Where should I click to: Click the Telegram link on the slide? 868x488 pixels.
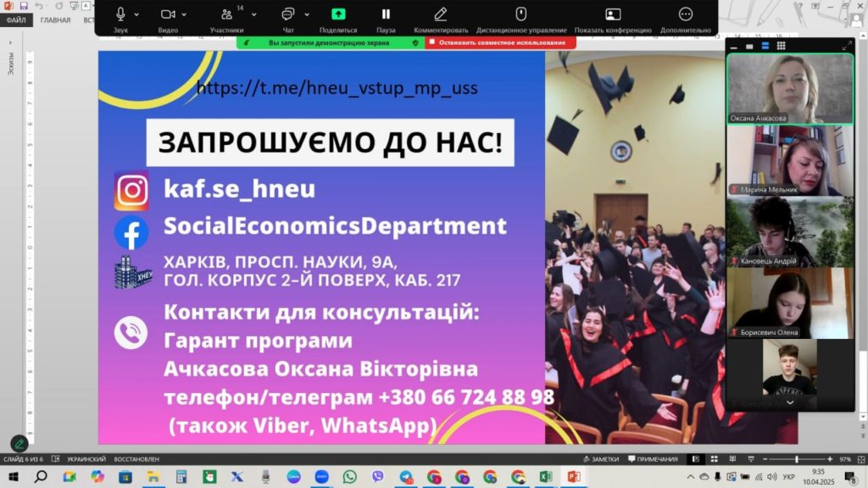click(337, 88)
